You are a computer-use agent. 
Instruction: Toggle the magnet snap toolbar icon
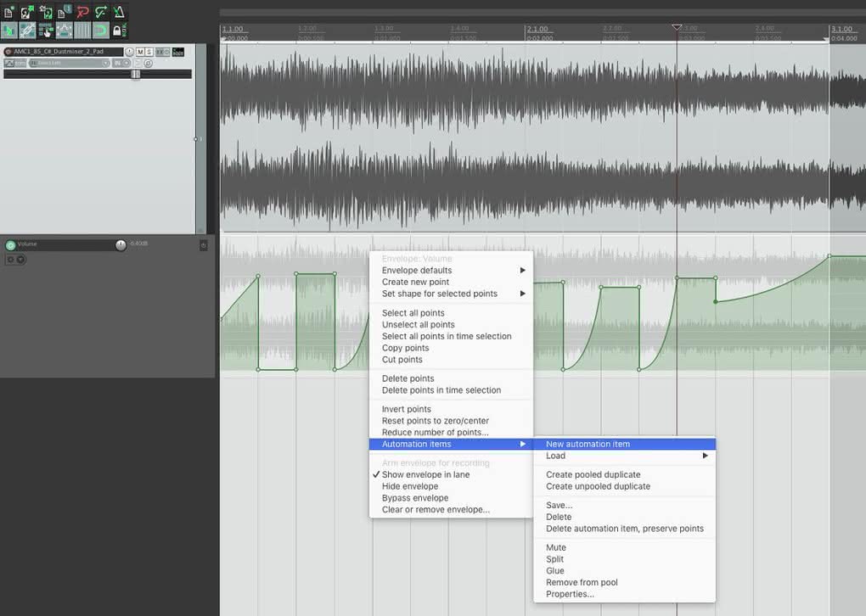coord(100,31)
